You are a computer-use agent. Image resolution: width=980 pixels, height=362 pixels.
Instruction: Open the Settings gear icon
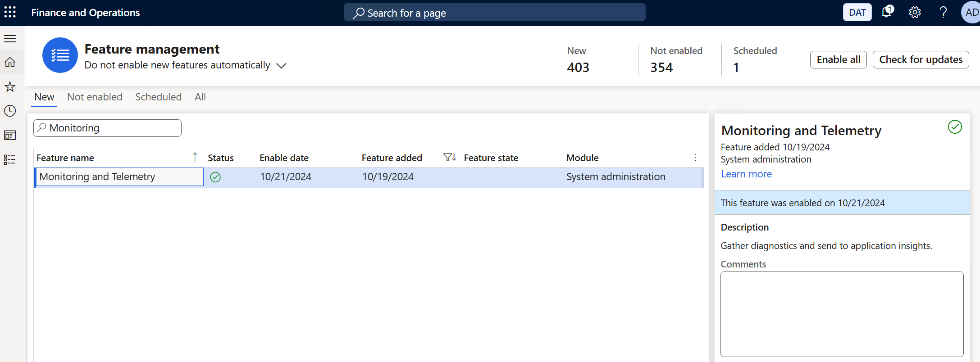915,12
